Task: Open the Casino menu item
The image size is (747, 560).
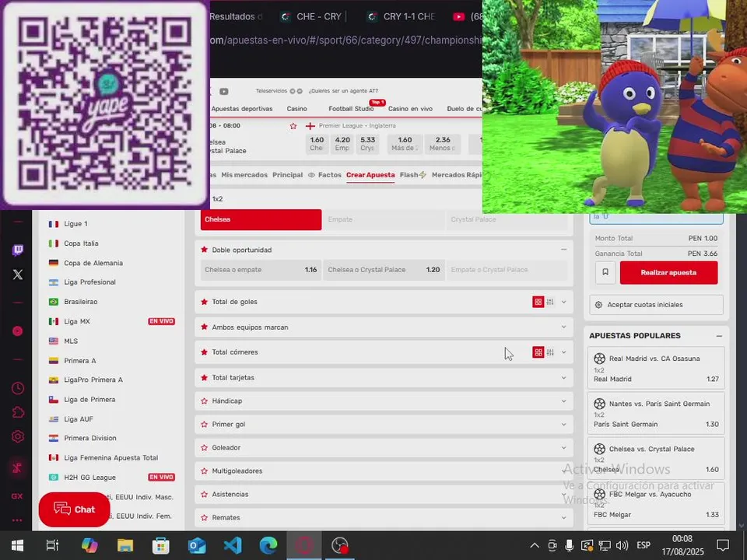Action: point(296,109)
